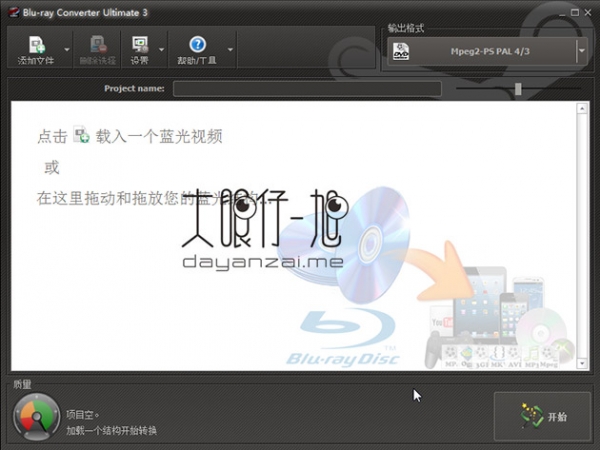
Task: Click the 载入一个蓝光视频 instruction text
Action: 159,136
